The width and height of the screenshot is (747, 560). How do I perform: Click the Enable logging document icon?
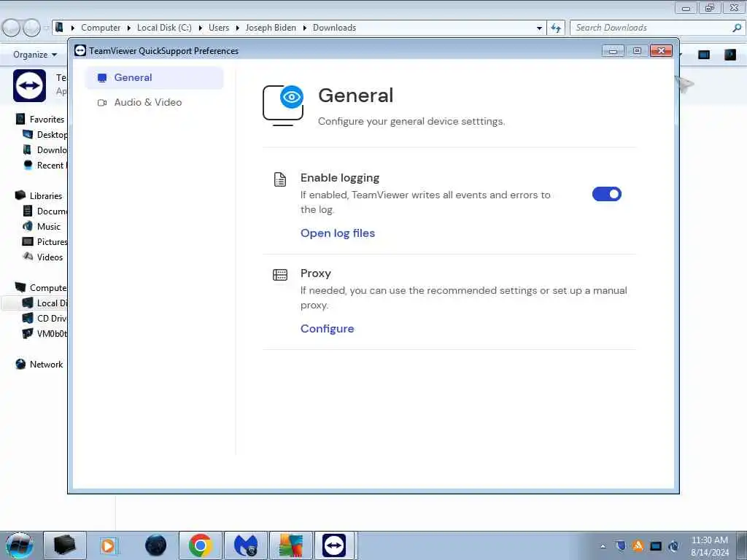(280, 179)
